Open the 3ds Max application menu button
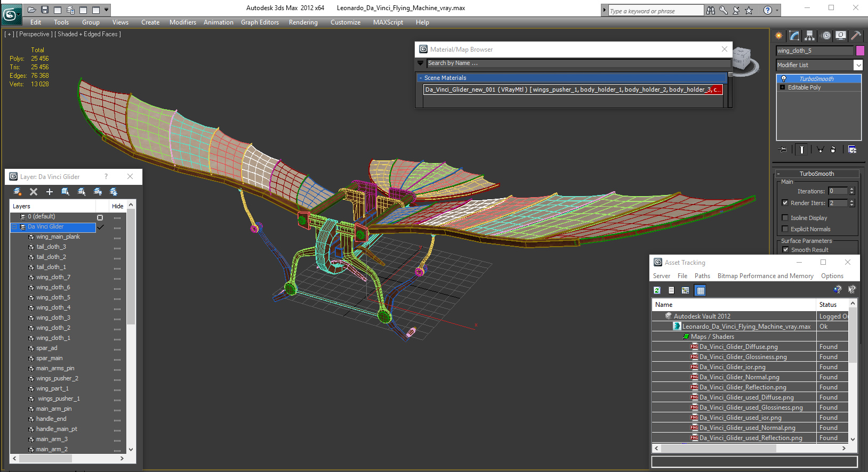 pos(11,14)
